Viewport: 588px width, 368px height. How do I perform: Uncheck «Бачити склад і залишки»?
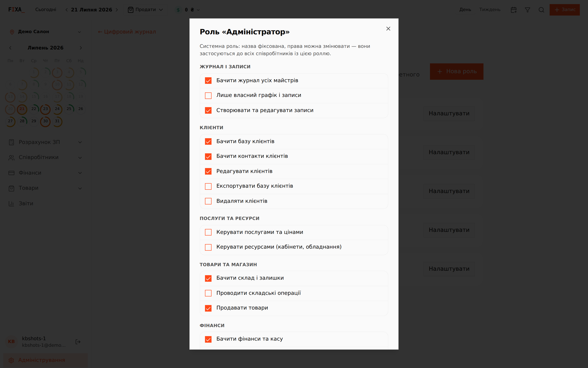coord(208,278)
